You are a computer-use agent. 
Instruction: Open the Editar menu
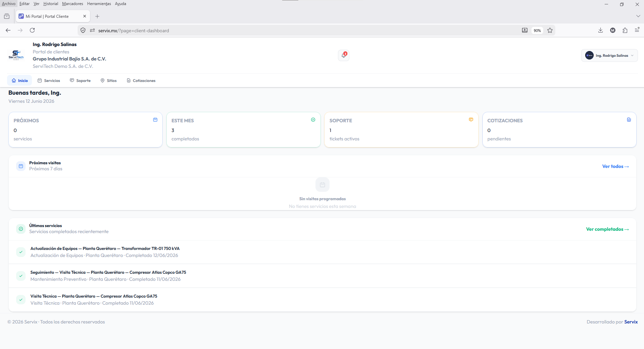click(25, 4)
